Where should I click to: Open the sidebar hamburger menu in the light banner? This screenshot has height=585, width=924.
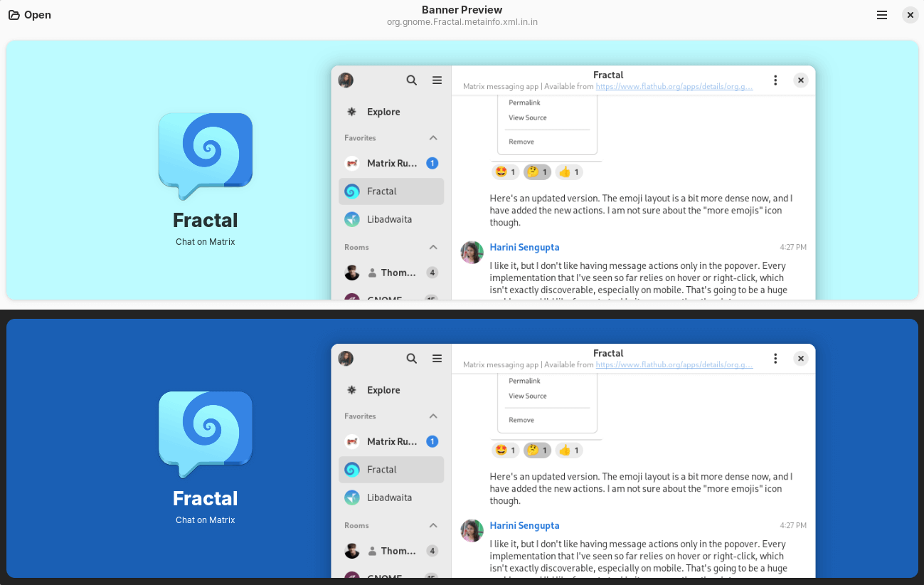coord(437,80)
